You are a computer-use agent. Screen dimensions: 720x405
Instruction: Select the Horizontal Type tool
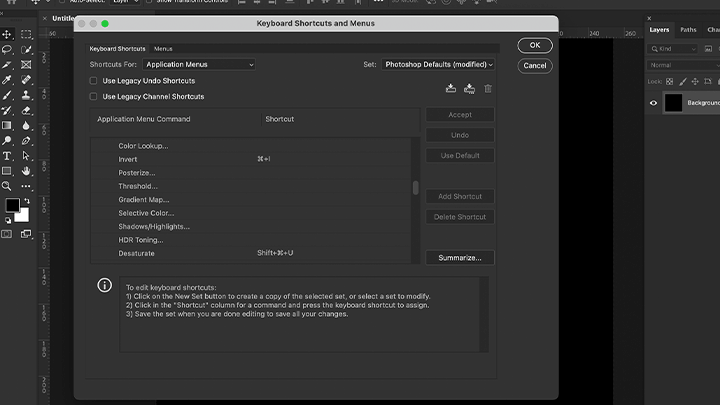click(x=7, y=156)
